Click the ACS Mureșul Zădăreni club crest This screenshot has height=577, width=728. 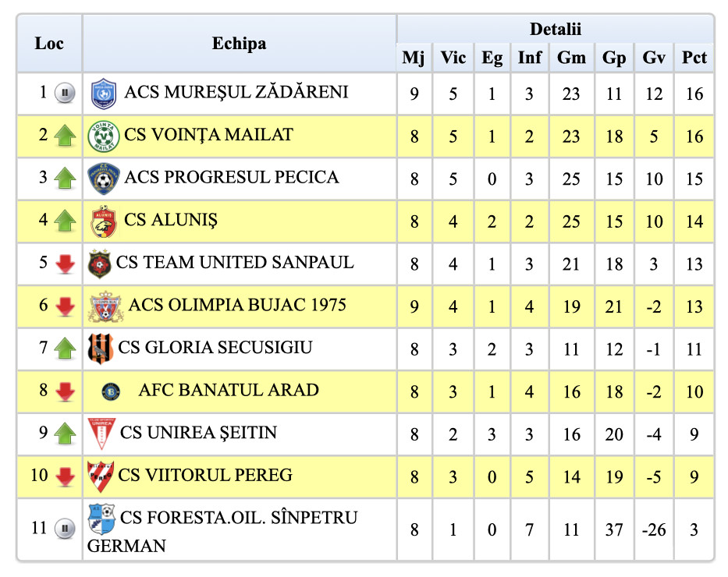[x=103, y=94]
